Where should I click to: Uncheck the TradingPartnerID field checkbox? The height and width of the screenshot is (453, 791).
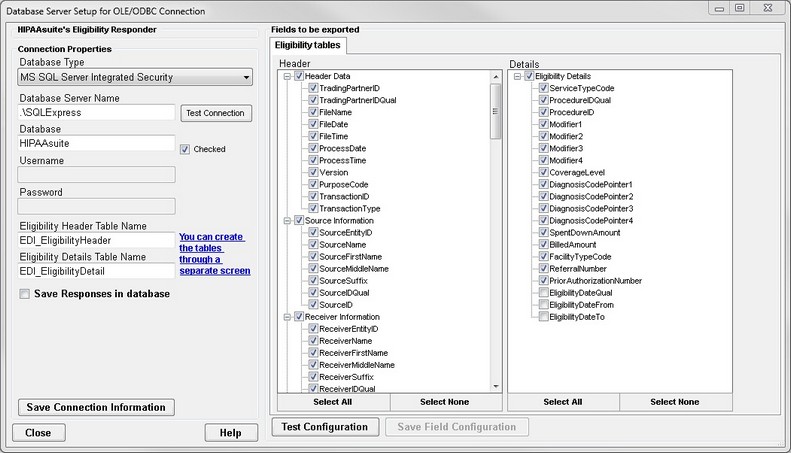(x=313, y=89)
